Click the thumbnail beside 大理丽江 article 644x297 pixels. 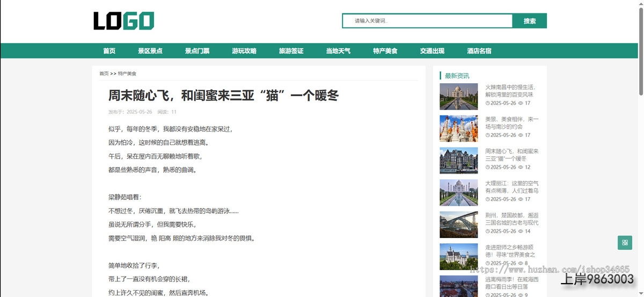458,193
